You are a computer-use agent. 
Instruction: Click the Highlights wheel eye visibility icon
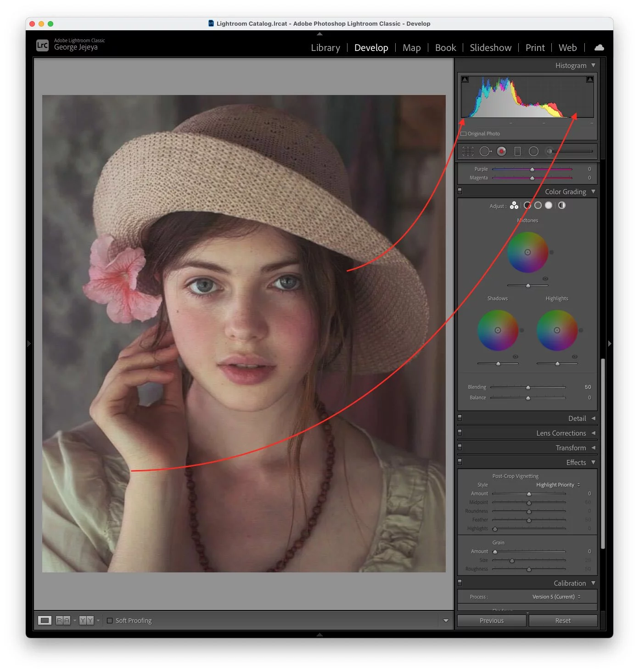(575, 357)
